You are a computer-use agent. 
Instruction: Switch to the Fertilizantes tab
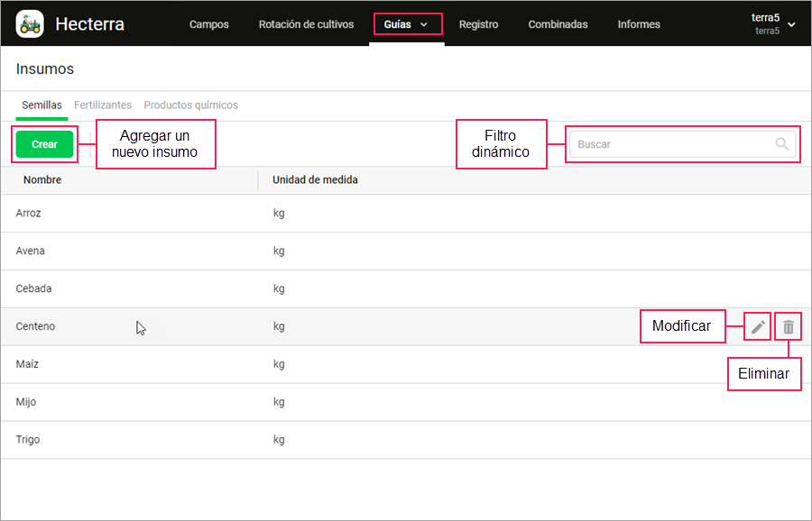[103, 105]
